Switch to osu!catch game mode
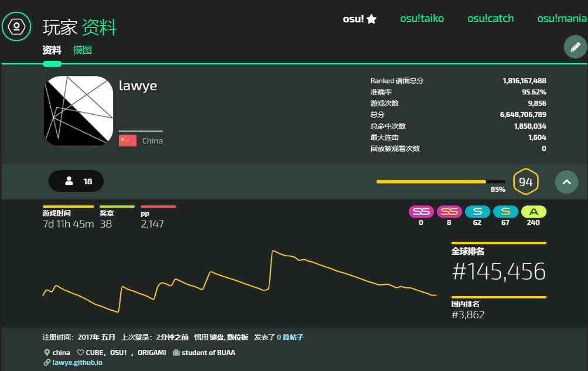The image size is (588, 371). (x=490, y=19)
